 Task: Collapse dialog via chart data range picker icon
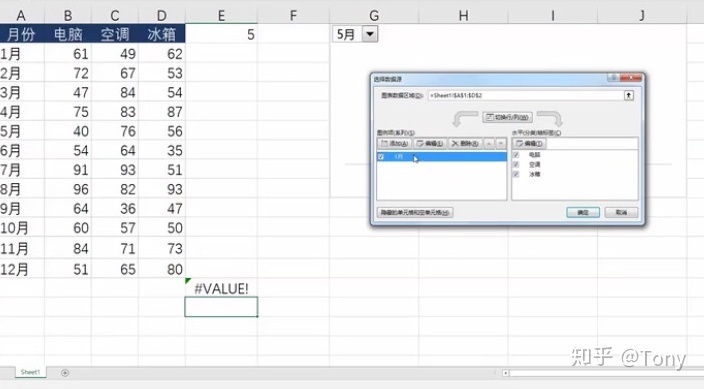(x=629, y=95)
